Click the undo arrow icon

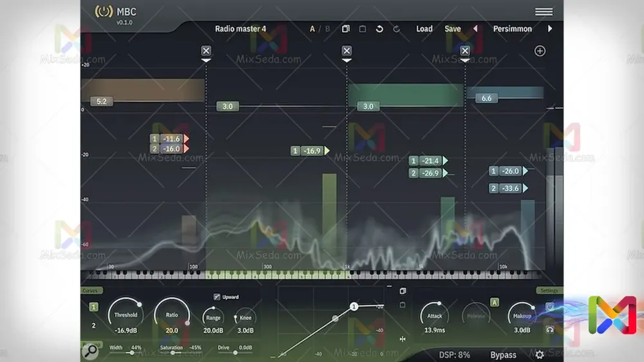(380, 29)
